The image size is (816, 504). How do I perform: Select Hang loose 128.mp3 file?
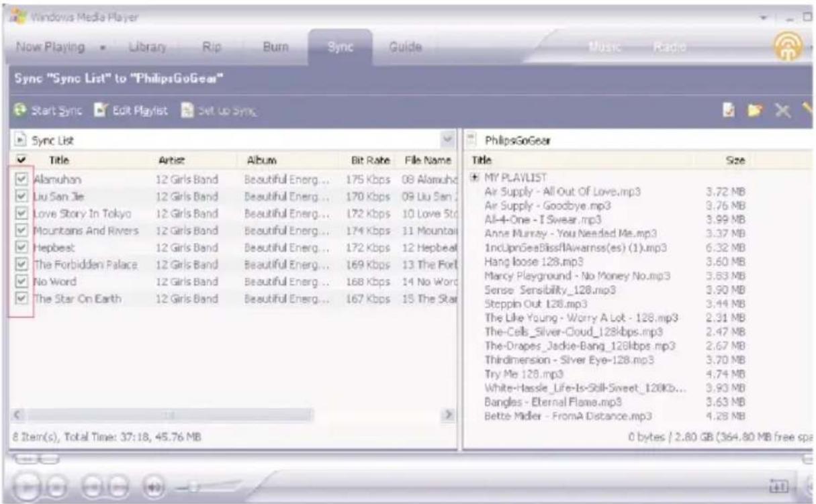coord(533,261)
